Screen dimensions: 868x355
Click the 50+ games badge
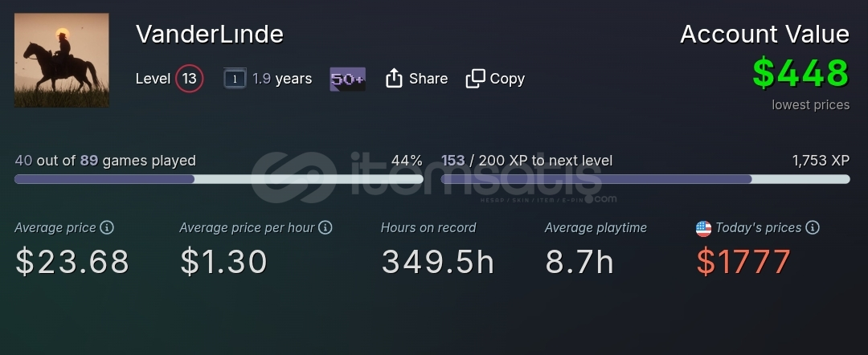click(x=348, y=79)
